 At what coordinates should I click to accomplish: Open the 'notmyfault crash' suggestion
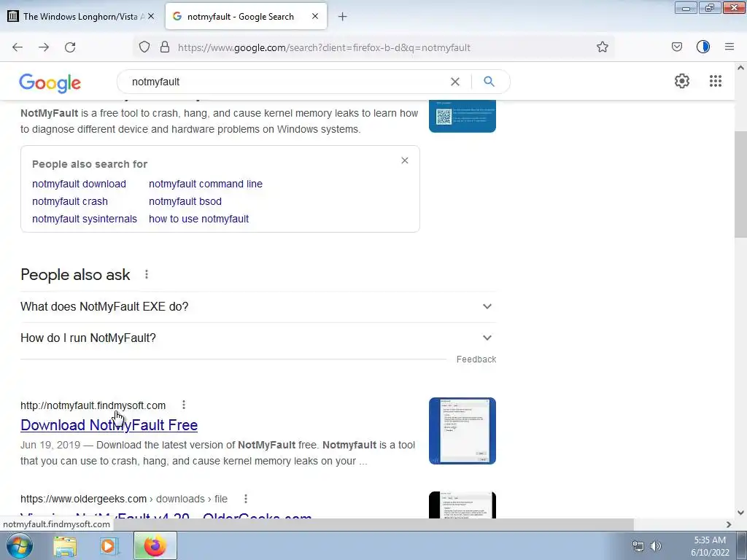(x=70, y=201)
